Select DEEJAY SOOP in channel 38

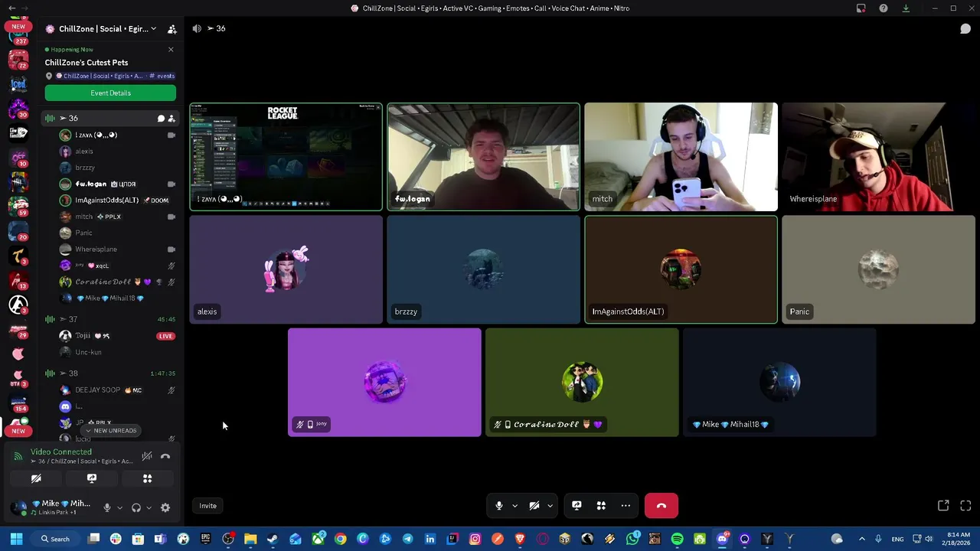pyautogui.click(x=116, y=390)
